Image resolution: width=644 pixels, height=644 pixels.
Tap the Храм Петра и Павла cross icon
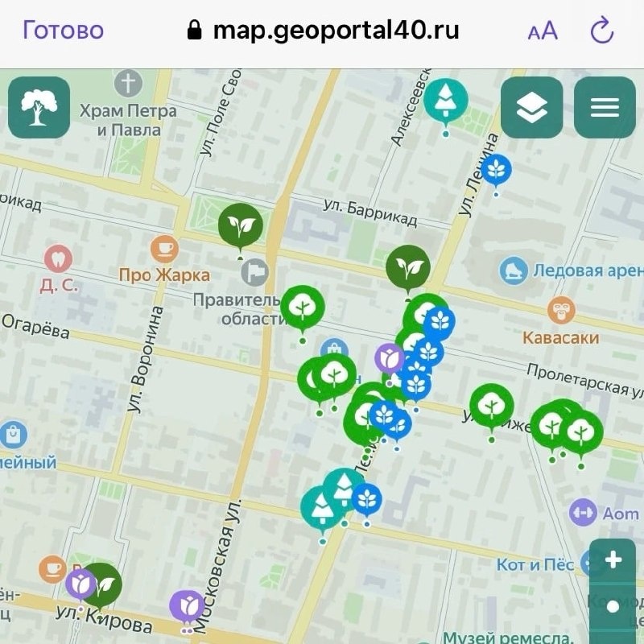click(128, 83)
